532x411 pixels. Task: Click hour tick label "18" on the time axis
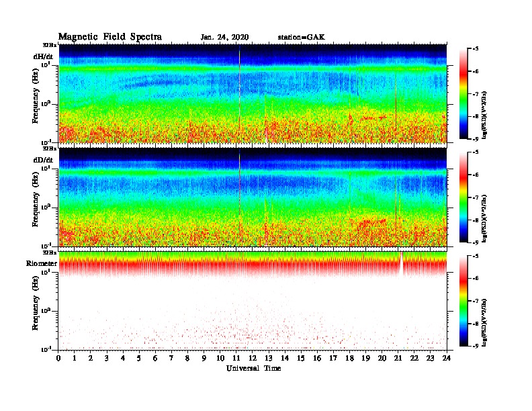tap(349, 358)
